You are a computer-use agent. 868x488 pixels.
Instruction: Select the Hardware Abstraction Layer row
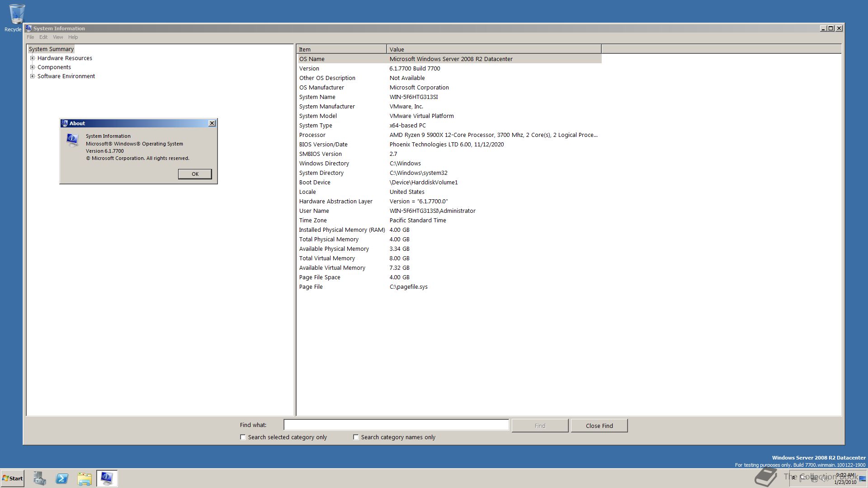[x=449, y=201]
